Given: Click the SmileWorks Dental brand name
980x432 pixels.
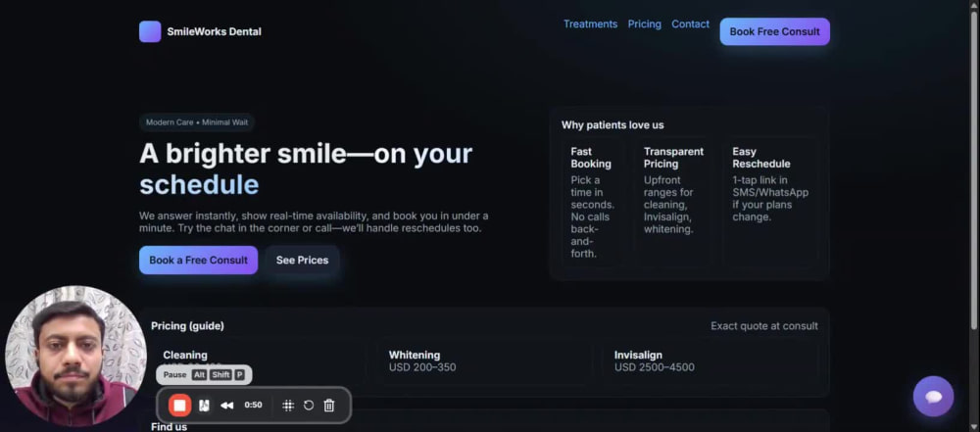Looking at the screenshot, I should tap(214, 32).
